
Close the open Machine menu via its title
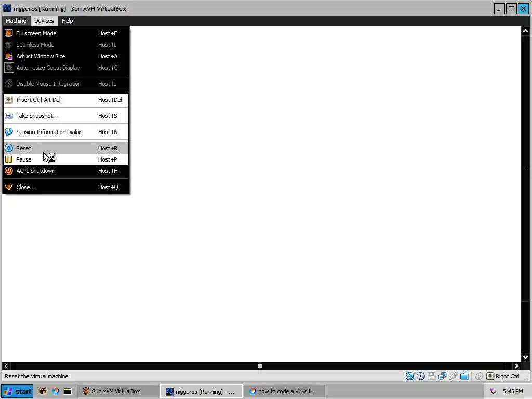click(16, 21)
